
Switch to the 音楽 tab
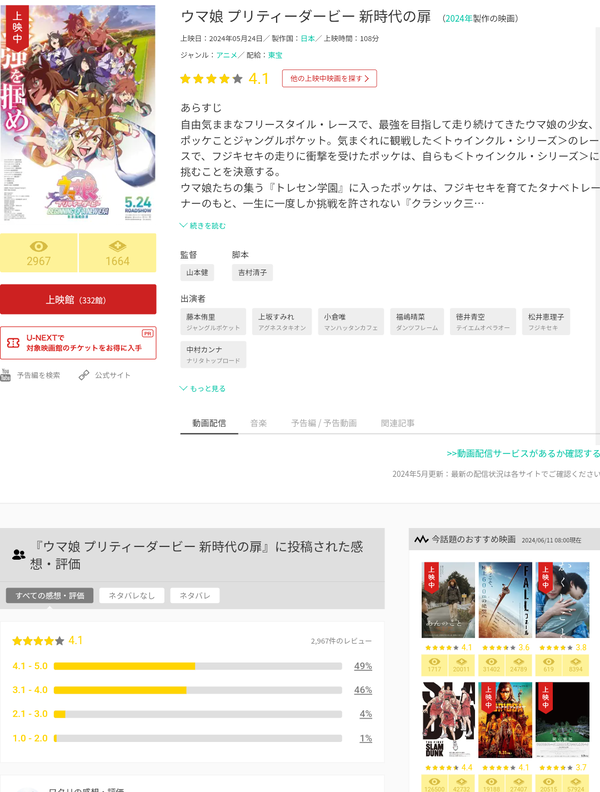click(259, 423)
